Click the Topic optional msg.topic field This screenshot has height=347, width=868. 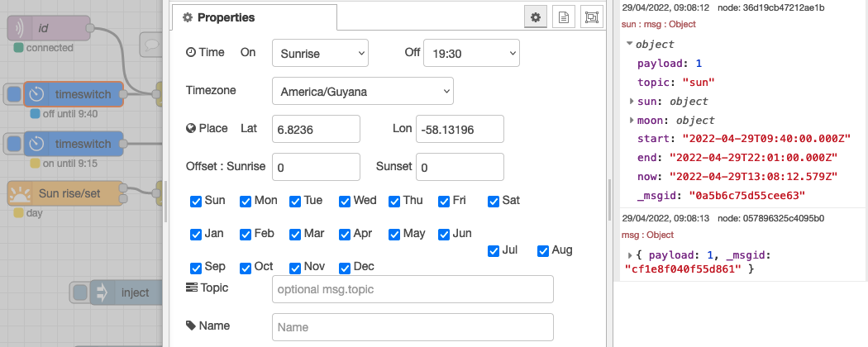pyautogui.click(x=413, y=289)
